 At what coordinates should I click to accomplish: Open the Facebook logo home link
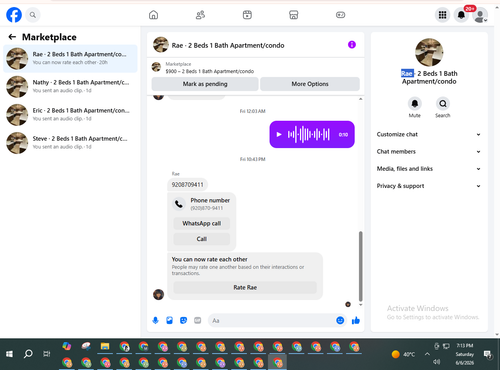click(14, 15)
